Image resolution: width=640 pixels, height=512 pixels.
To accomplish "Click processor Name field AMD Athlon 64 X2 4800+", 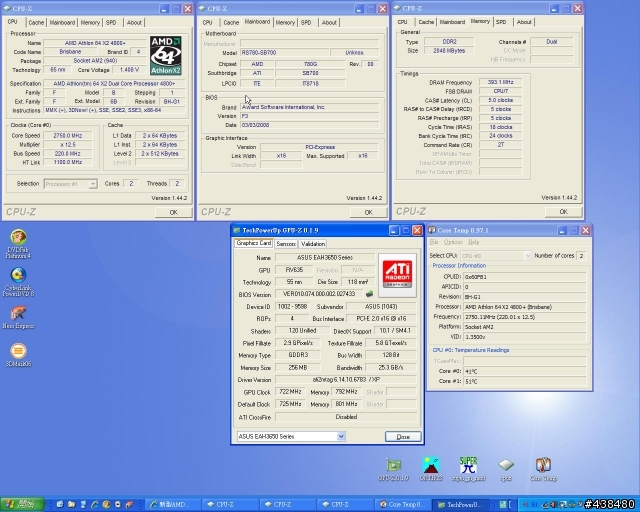I will pyautogui.click(x=95, y=43).
